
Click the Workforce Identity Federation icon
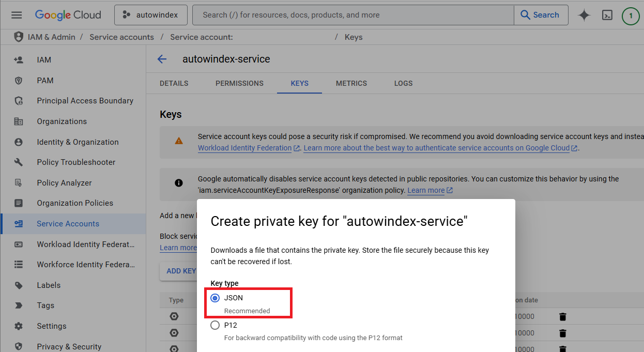coord(19,265)
